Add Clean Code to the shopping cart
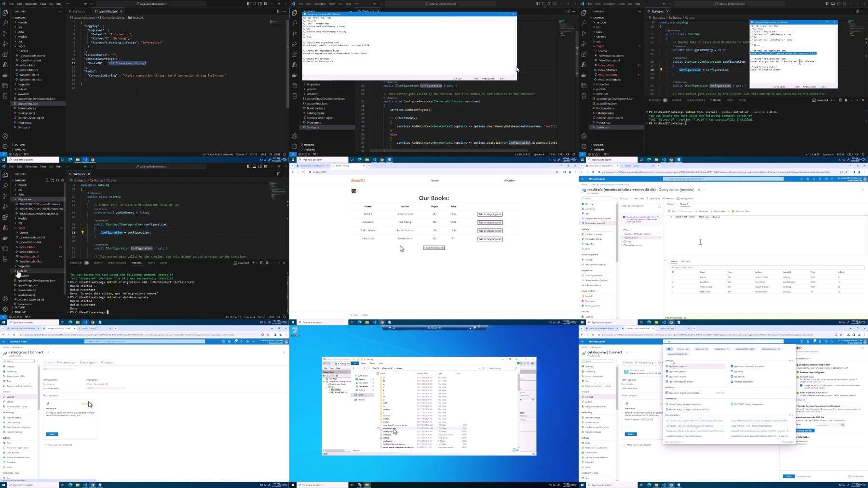The image size is (868, 488). pos(490,239)
